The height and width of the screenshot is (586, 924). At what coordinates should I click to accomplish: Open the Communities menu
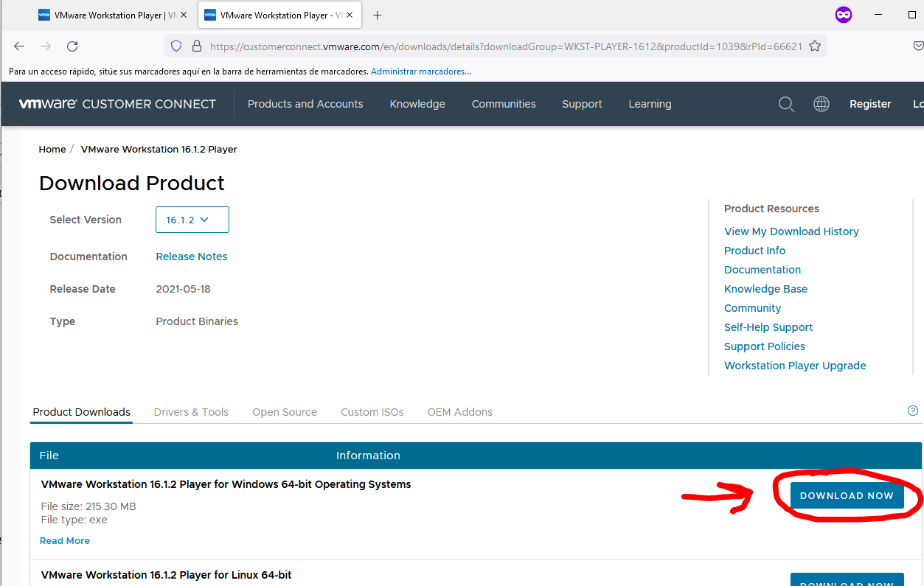(504, 104)
